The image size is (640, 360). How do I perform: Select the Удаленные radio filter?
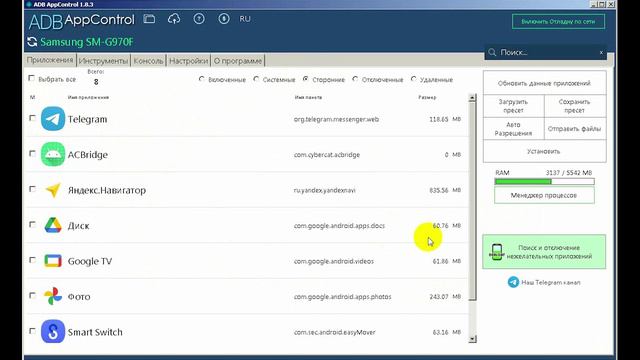coord(413,79)
